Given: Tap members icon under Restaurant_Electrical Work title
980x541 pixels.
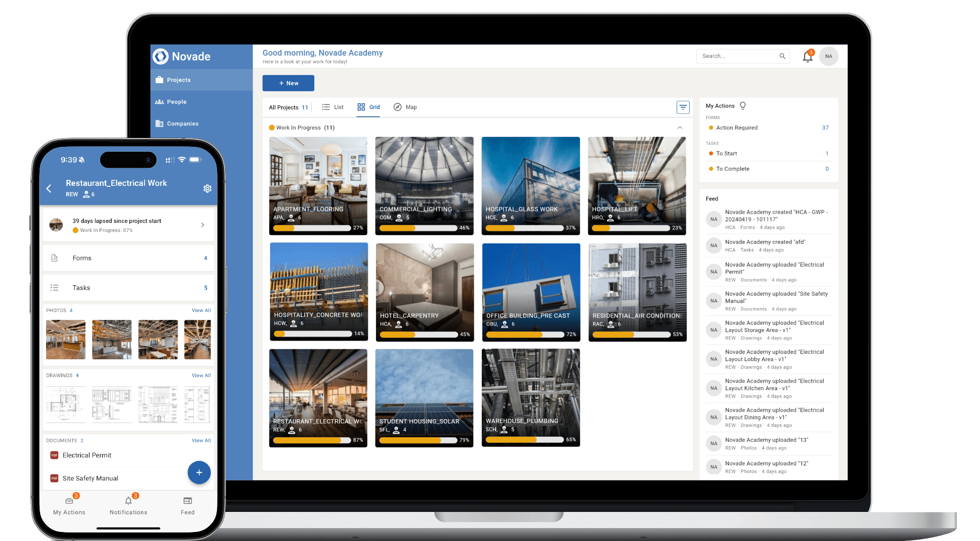Looking at the screenshot, I should [x=86, y=194].
